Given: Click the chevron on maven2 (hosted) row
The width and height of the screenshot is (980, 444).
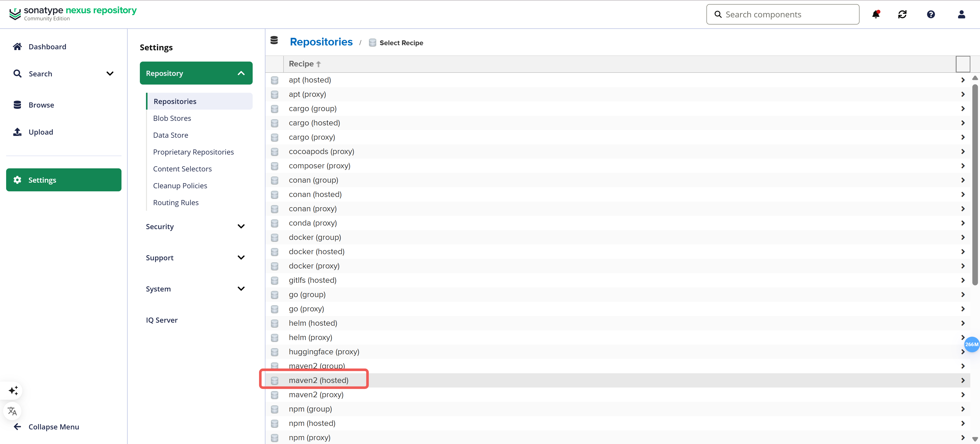Looking at the screenshot, I should [x=963, y=380].
